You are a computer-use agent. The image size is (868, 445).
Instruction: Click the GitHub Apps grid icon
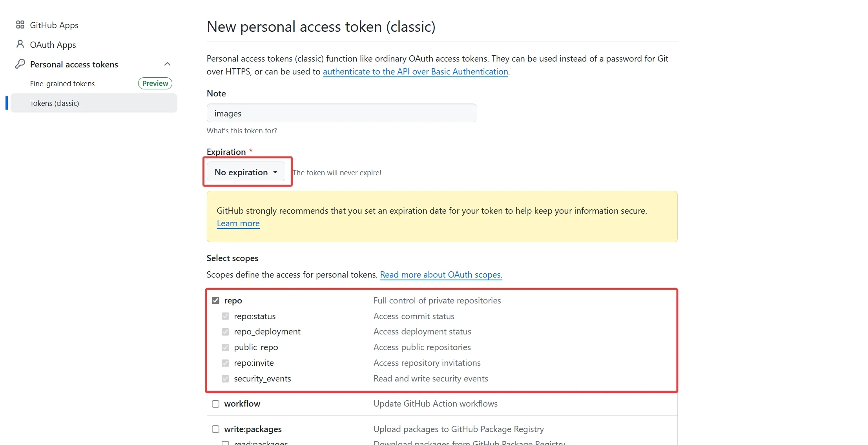20,25
